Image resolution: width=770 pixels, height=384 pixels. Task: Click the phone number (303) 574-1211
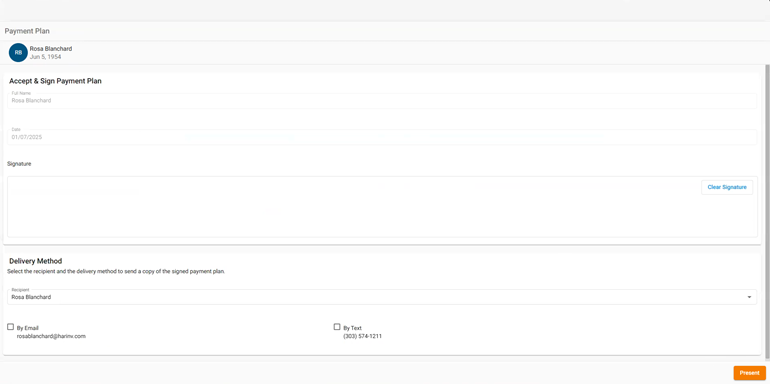pyautogui.click(x=362, y=336)
